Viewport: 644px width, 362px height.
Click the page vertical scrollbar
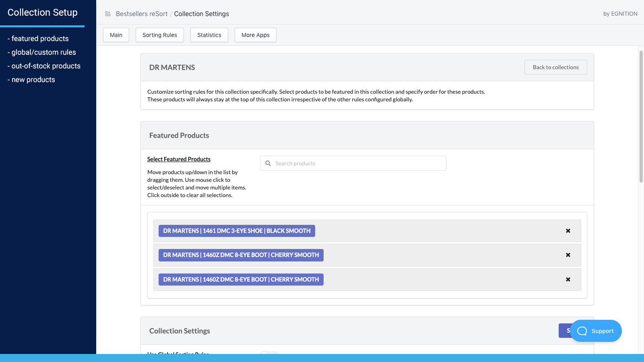(641, 117)
